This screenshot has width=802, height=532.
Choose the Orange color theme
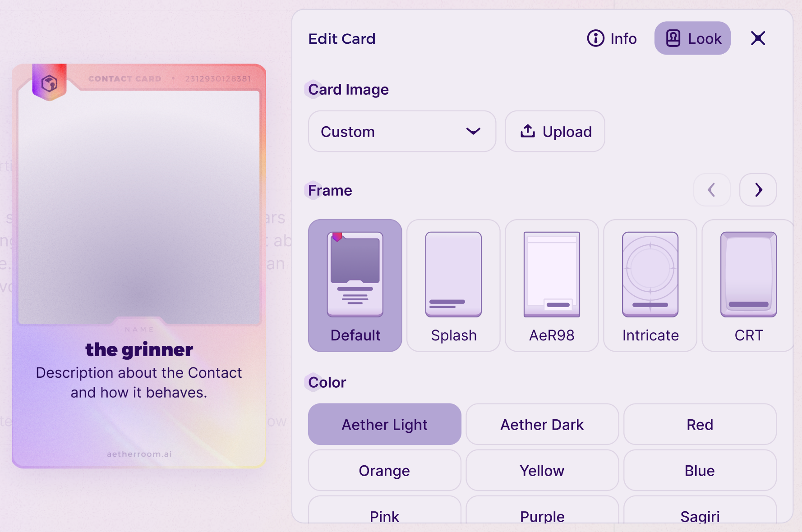(384, 470)
